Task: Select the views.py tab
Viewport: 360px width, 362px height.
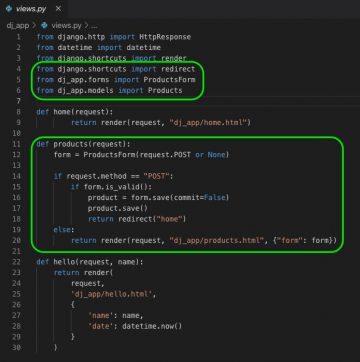Action: click(33, 9)
